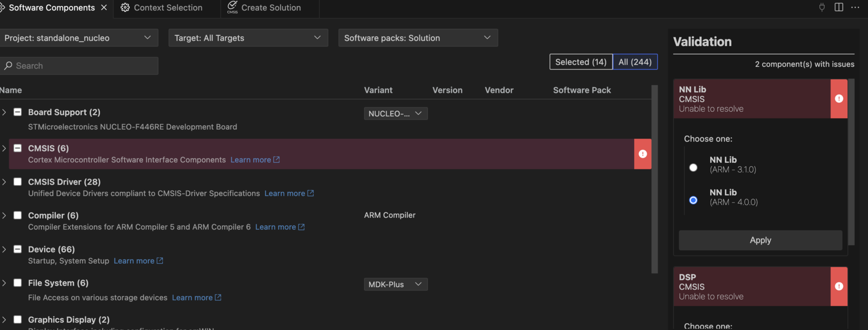Expand the Compiler tree row
This screenshot has height=330, width=868.
tap(4, 215)
